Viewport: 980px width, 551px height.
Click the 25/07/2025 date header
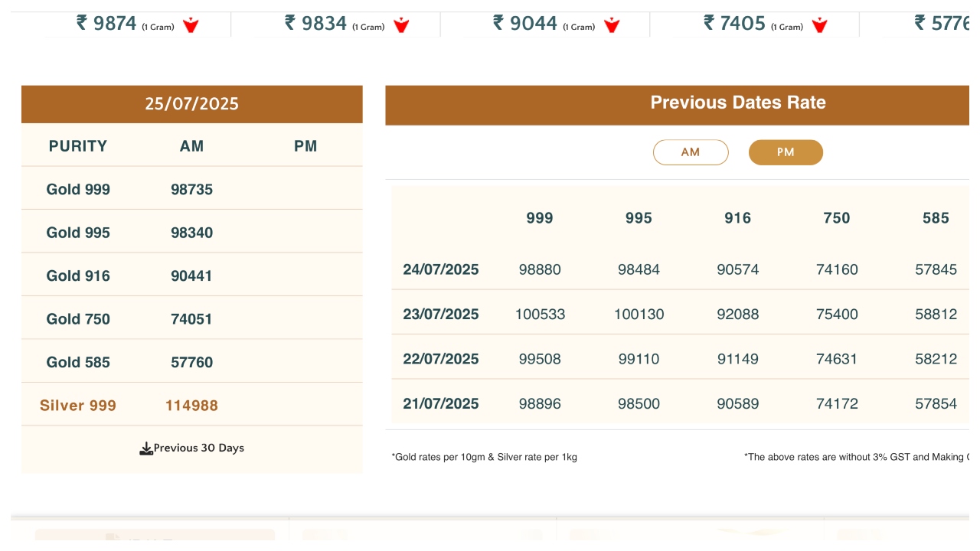[x=191, y=104]
